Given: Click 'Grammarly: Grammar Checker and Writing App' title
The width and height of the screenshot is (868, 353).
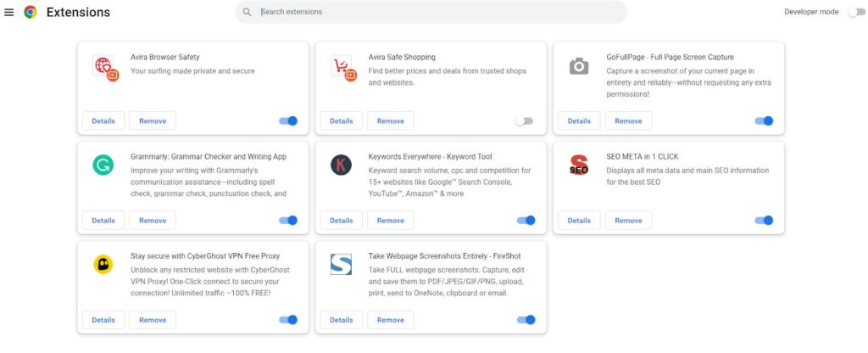Looking at the screenshot, I should pos(209,157).
